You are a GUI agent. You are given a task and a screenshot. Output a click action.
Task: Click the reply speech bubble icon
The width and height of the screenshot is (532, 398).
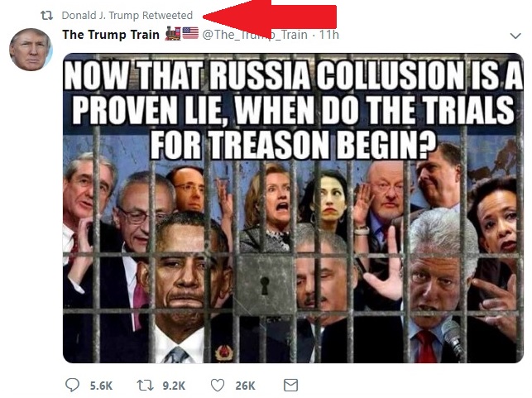pos(72,385)
